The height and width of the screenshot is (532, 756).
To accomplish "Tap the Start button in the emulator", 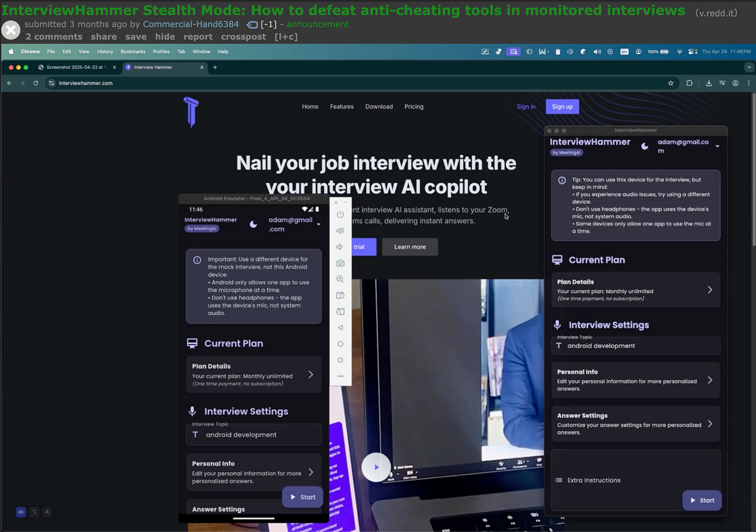I will [303, 497].
